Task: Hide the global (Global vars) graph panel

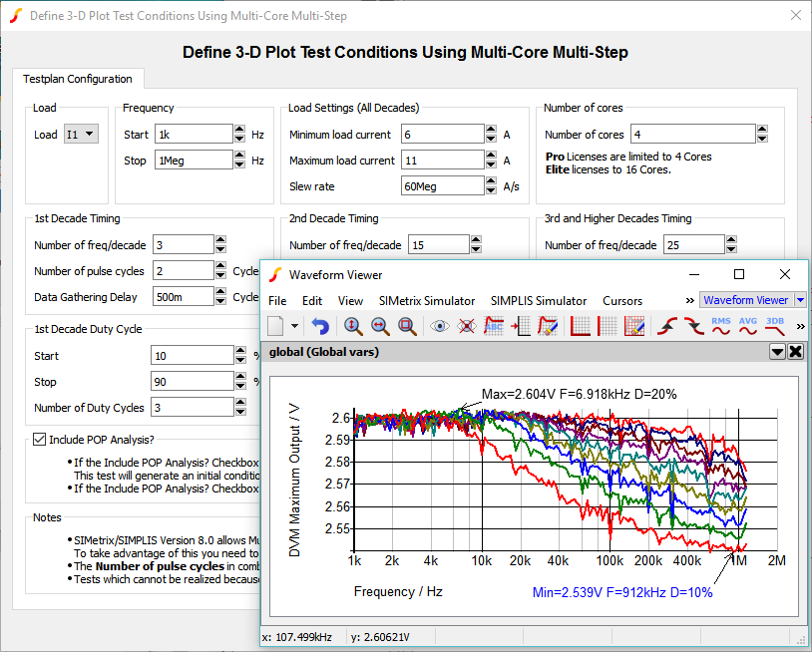Action: (x=795, y=351)
